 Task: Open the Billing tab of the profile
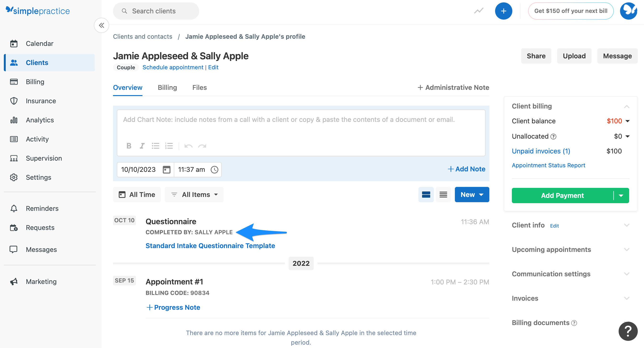(167, 87)
